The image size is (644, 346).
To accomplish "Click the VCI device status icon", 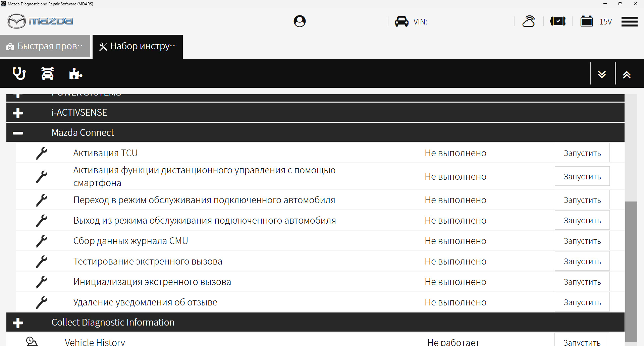I will point(558,21).
